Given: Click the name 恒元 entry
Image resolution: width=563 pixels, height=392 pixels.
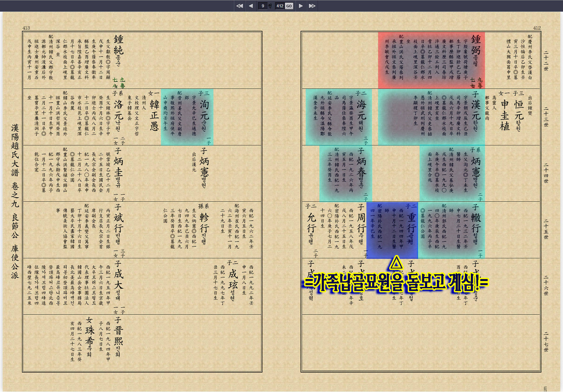Looking at the screenshot, I should click(x=519, y=110).
